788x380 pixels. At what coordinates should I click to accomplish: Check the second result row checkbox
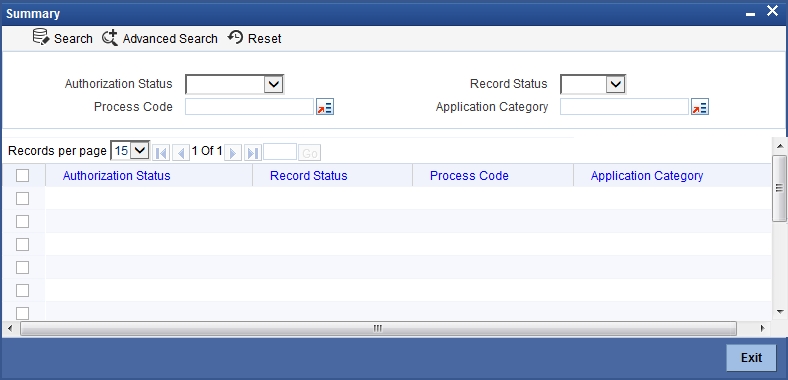coord(23,221)
